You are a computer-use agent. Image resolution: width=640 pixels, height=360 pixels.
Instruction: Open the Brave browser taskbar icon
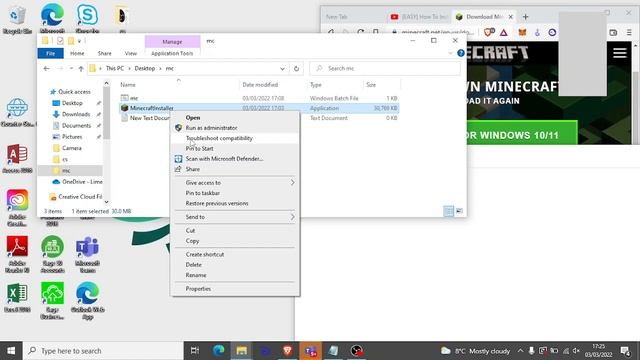(287, 351)
